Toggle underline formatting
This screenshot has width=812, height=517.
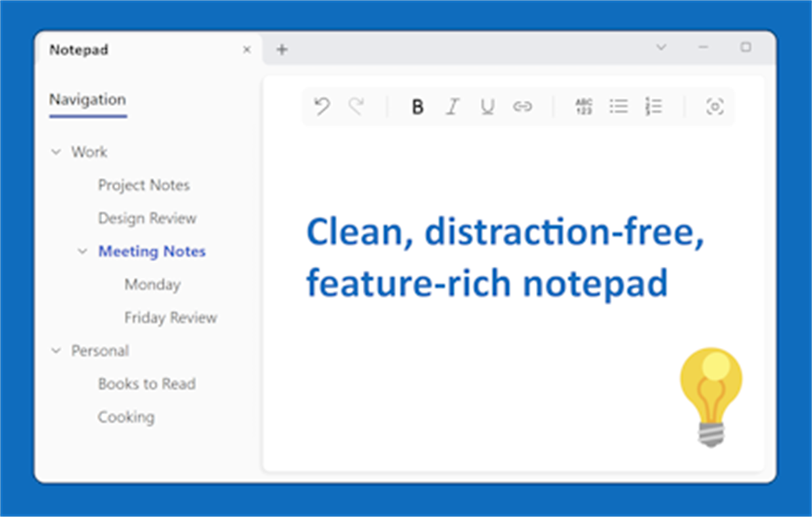pyautogui.click(x=487, y=107)
